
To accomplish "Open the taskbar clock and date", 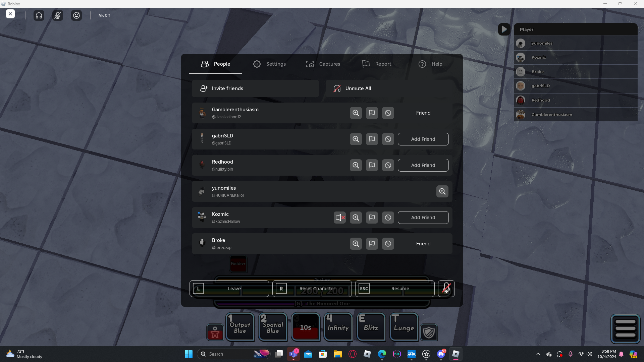I will coord(607,354).
